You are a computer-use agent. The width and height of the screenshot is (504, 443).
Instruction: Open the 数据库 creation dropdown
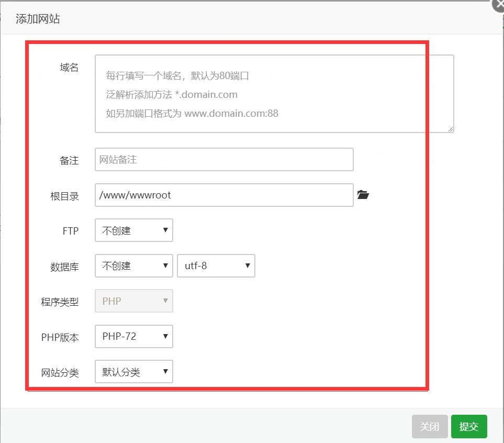click(x=133, y=265)
